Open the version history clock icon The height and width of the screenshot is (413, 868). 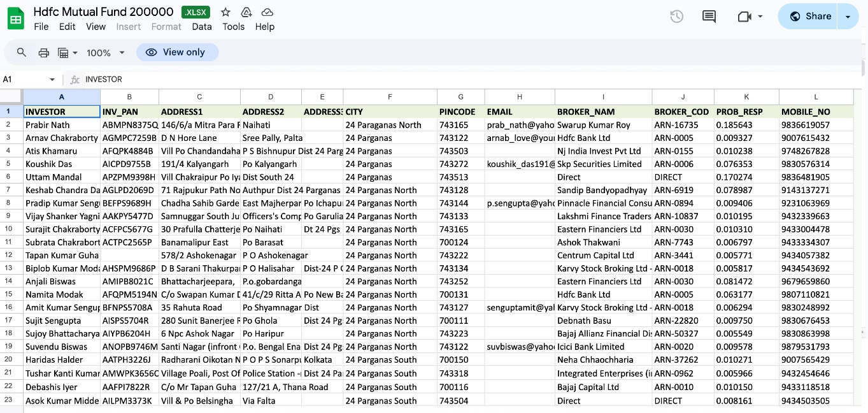click(676, 17)
